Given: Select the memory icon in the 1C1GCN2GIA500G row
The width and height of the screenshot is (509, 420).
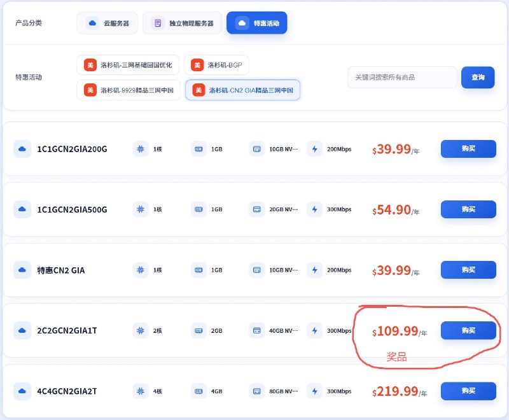Looking at the screenshot, I should point(199,209).
